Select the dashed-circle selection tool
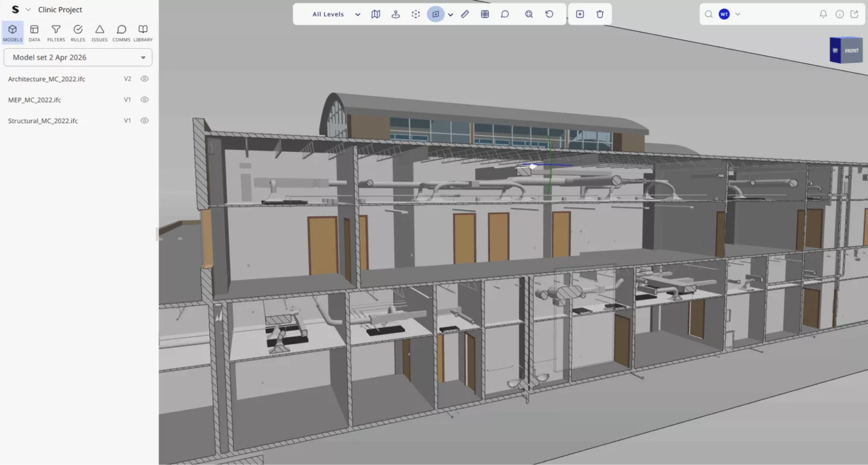Viewport: 868px width, 465px height. tap(415, 14)
